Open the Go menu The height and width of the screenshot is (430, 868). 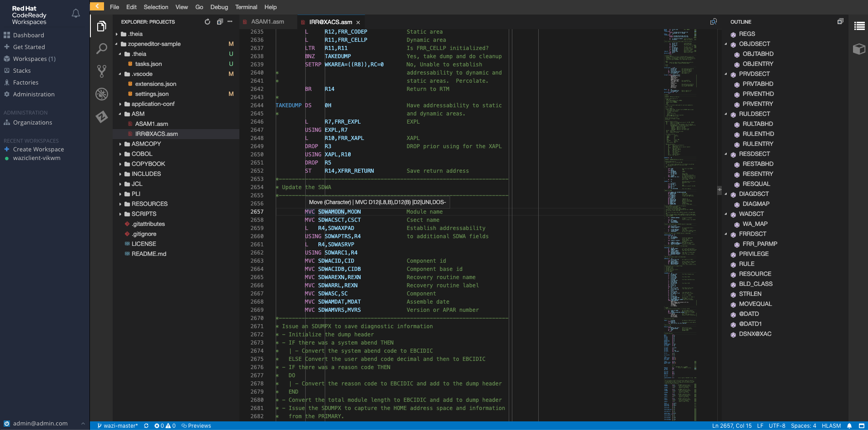[199, 7]
